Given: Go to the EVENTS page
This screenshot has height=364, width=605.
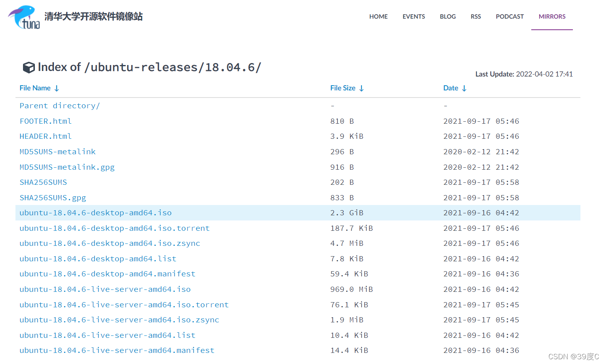Looking at the screenshot, I should [x=414, y=17].
